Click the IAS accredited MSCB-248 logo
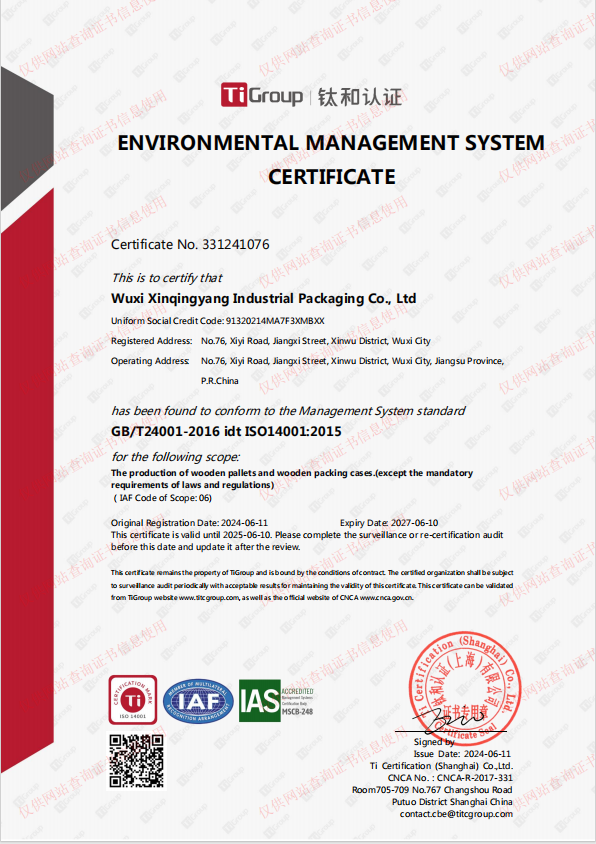The width and height of the screenshot is (596, 844). (276, 700)
